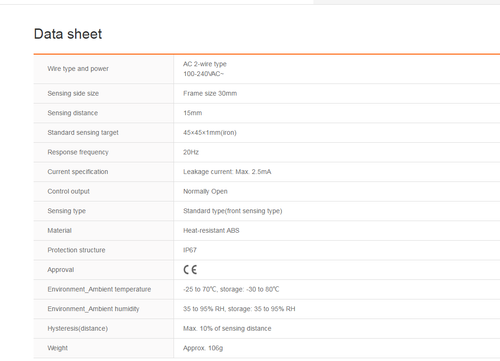500x361 pixels.
Task: Click the "35 to 95% RH, storage: 35 to 95% RH" value
Action: pos(239,309)
